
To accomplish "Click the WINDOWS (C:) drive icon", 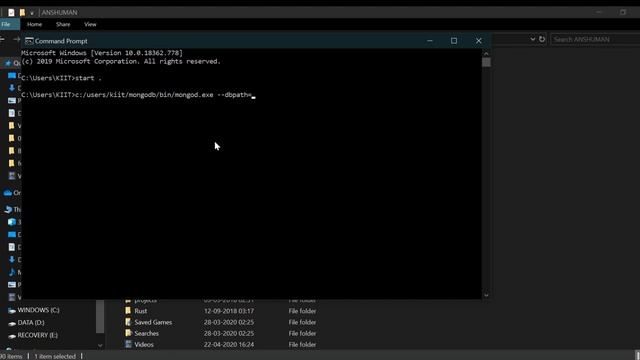I will (12, 311).
